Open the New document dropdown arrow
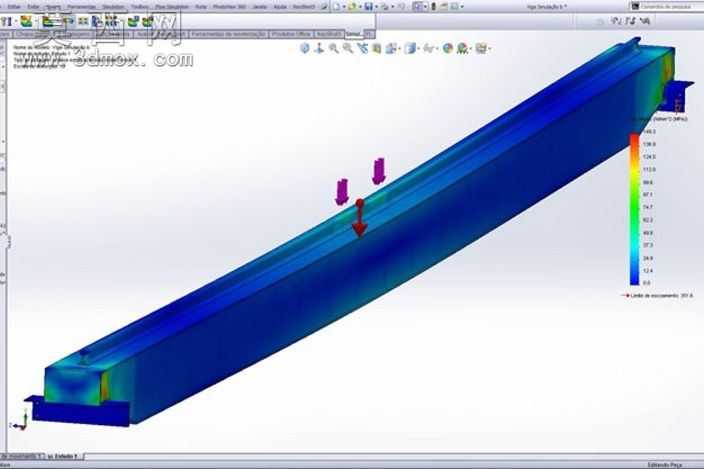The width and height of the screenshot is (704, 469). tap(344, 7)
